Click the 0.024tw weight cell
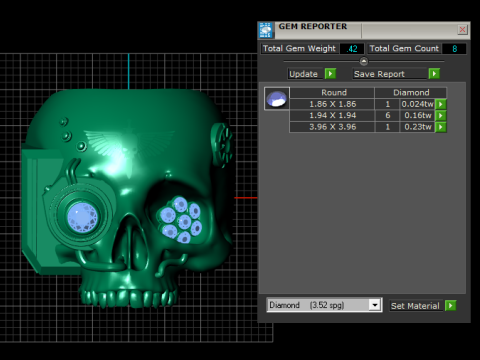This screenshot has width=480, height=360. 418,104
